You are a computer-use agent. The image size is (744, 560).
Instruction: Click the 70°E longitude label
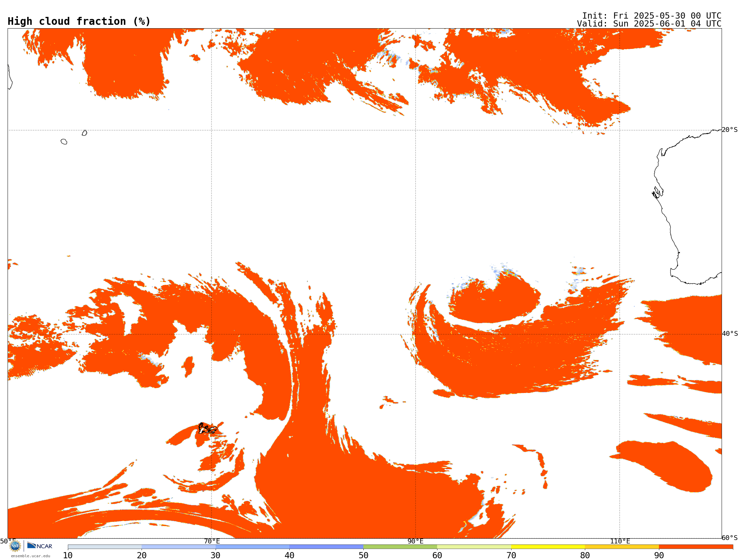(x=211, y=541)
